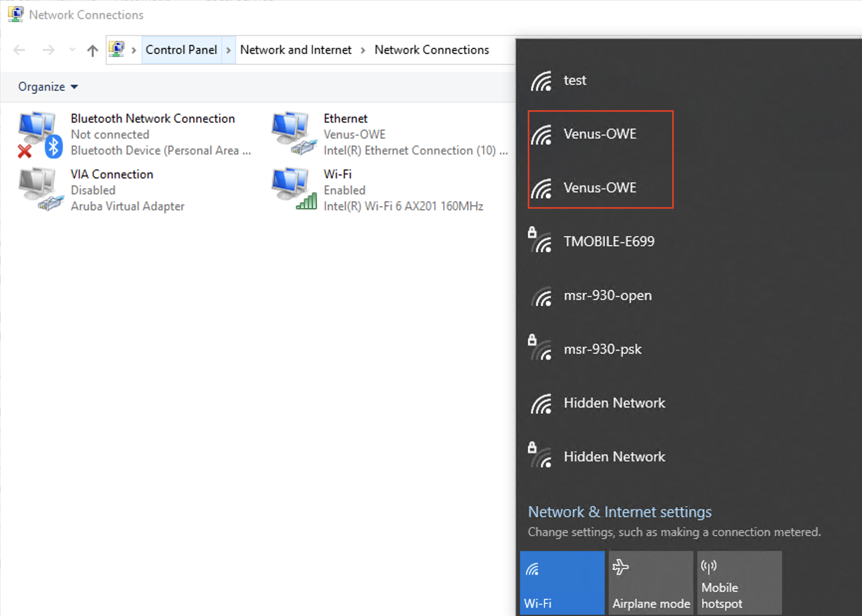Open Network and Internet from the address bar
862x616 pixels.
pyautogui.click(x=295, y=50)
